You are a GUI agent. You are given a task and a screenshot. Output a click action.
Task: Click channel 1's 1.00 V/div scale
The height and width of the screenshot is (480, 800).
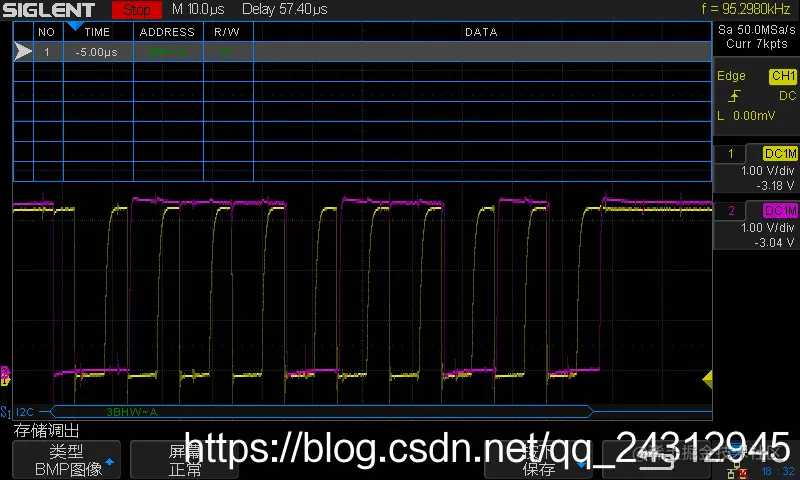click(767, 171)
